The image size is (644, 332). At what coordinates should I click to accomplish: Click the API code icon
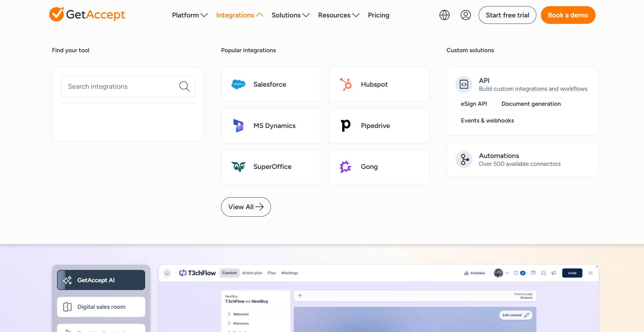464,84
